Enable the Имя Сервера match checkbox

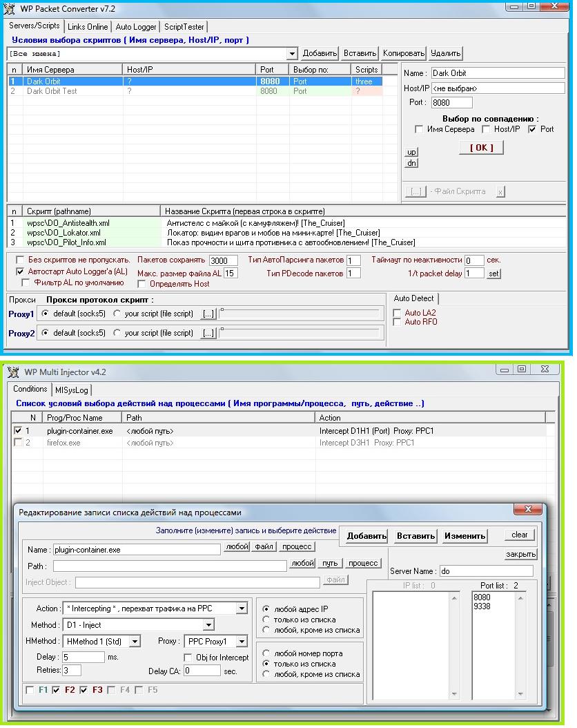(x=419, y=130)
